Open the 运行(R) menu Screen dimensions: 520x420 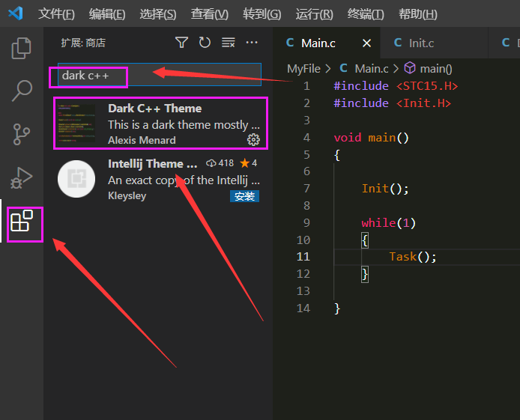[315, 14]
